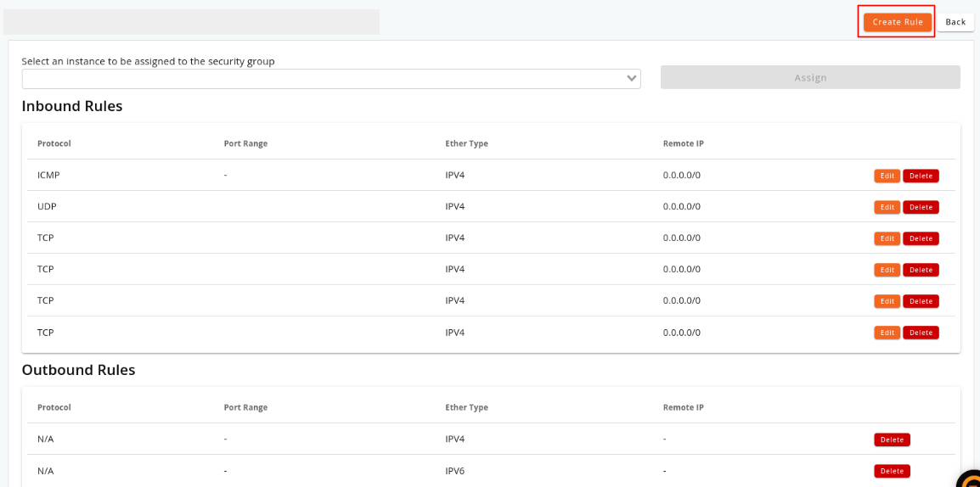980x487 pixels.
Task: Delete the UDP inbound rule
Action: pos(921,207)
